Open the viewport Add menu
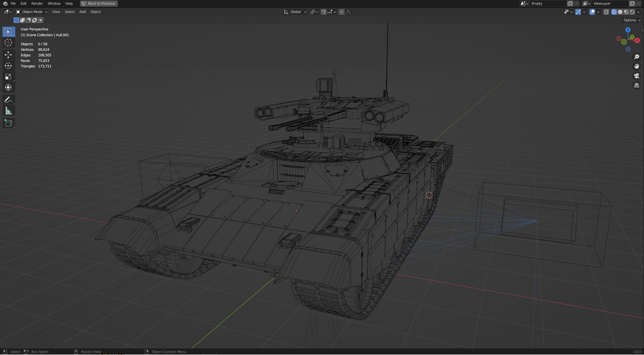Image resolution: width=644 pixels, height=355 pixels. tap(83, 12)
